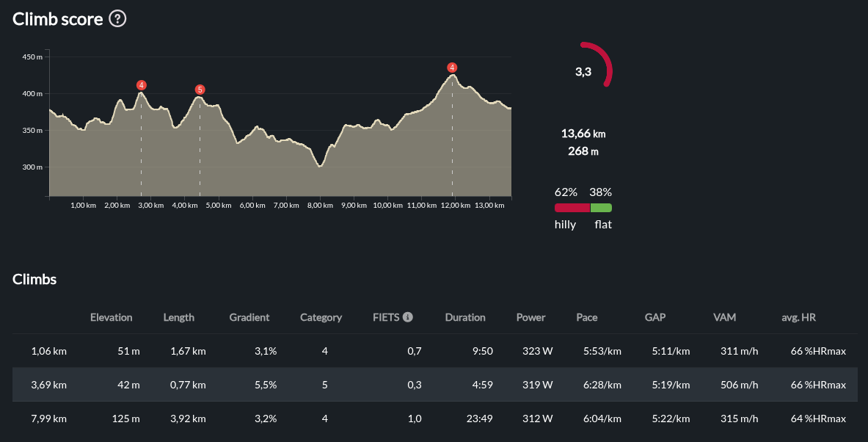Click the Gradient column header

tap(249, 317)
